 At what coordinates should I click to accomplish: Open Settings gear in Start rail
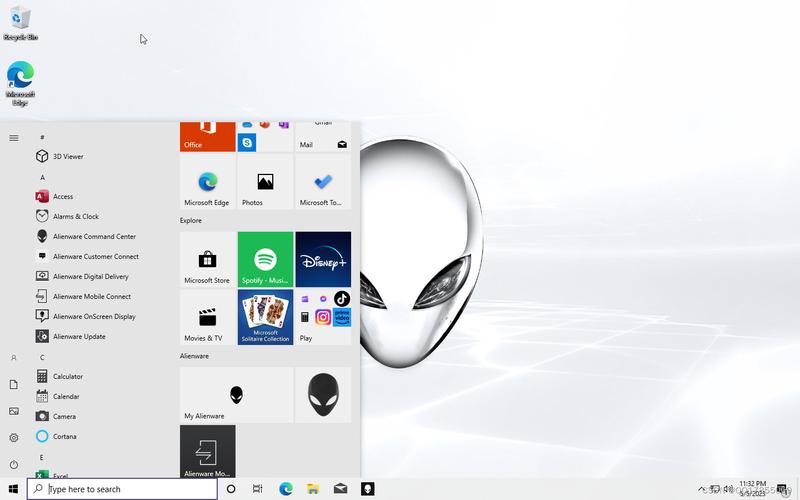[14, 438]
